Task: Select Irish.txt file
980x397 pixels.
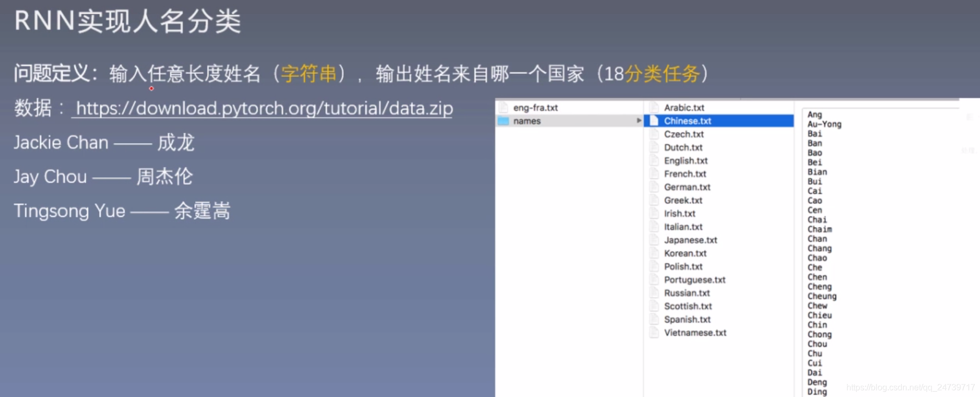Action: pyautogui.click(x=680, y=213)
